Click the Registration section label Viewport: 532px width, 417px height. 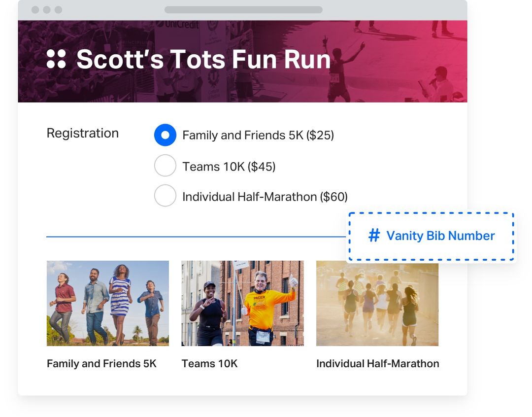coord(82,133)
